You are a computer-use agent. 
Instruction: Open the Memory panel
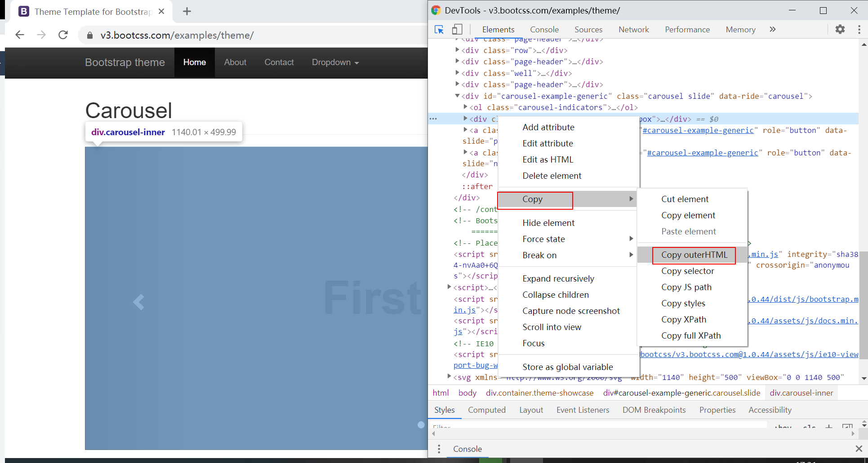point(740,30)
